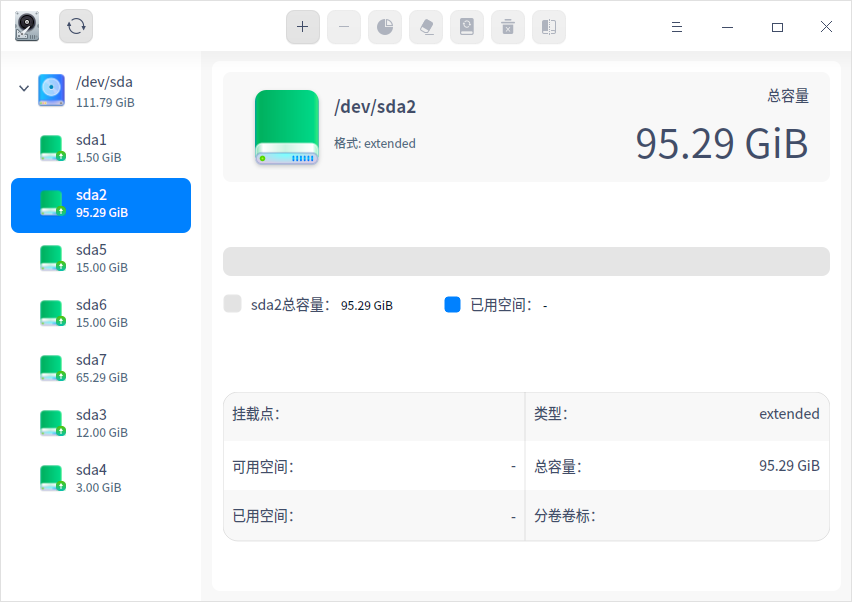
Task: Select the sda4 partition in sidebar
Action: coord(100,478)
